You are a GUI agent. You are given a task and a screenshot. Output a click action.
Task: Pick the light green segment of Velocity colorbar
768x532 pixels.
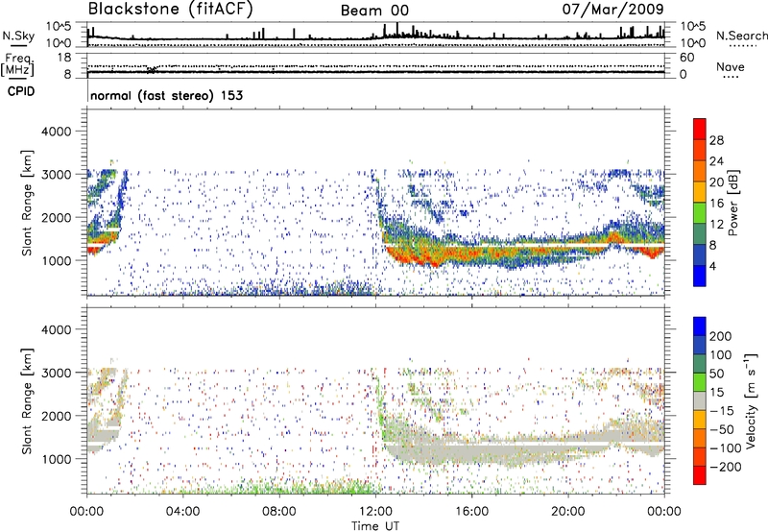pyautogui.click(x=700, y=382)
